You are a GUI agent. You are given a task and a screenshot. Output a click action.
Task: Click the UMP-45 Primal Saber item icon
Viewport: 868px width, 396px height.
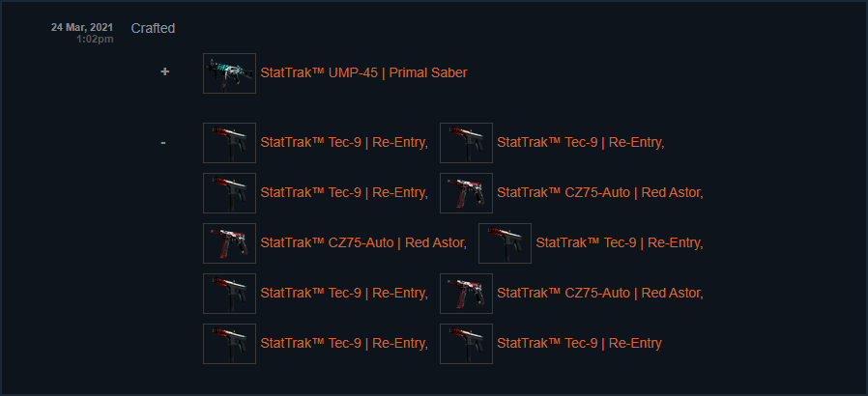point(229,73)
